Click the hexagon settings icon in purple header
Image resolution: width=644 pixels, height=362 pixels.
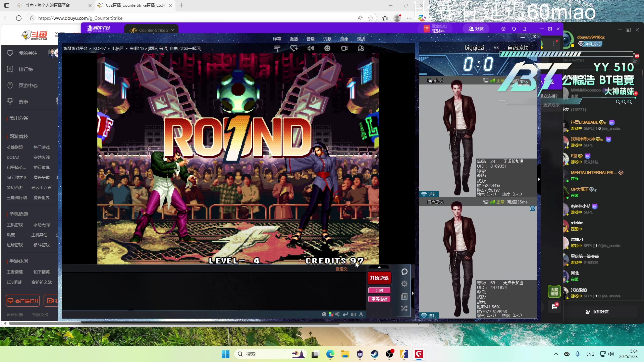coord(503,29)
